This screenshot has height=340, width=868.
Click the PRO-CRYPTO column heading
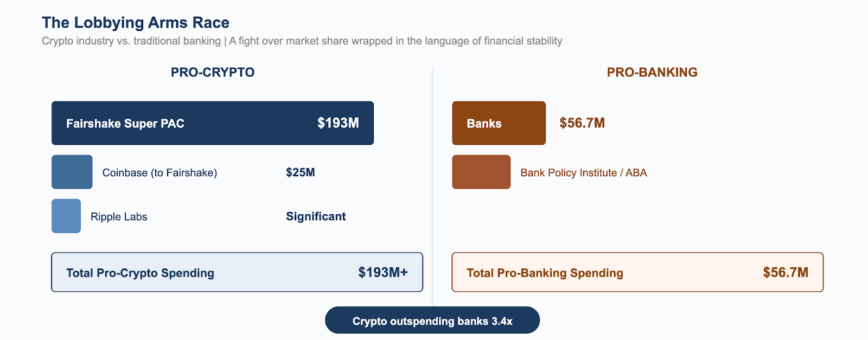[212, 72]
